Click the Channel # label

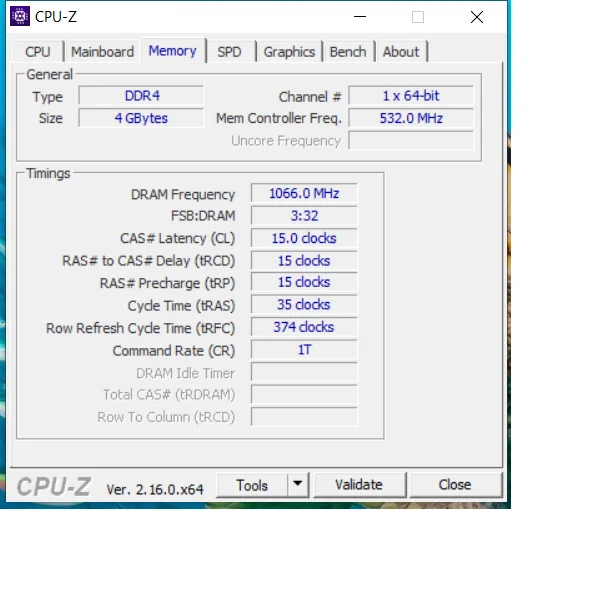point(310,97)
